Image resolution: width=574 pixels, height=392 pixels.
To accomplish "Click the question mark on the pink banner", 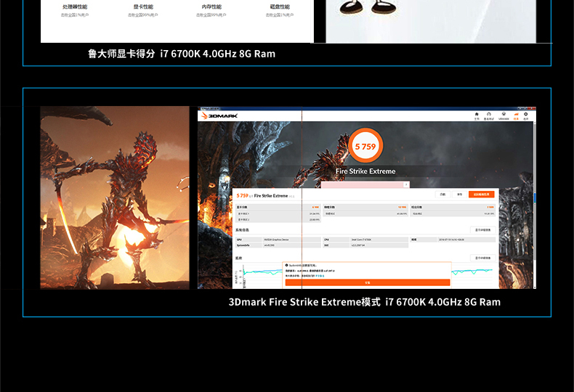I will pos(405,184).
